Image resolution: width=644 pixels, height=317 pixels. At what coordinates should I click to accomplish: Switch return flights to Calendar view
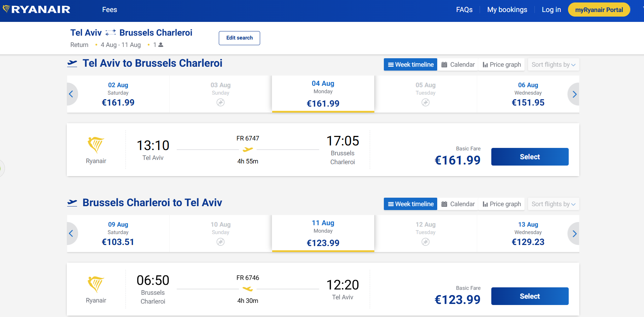click(x=458, y=204)
